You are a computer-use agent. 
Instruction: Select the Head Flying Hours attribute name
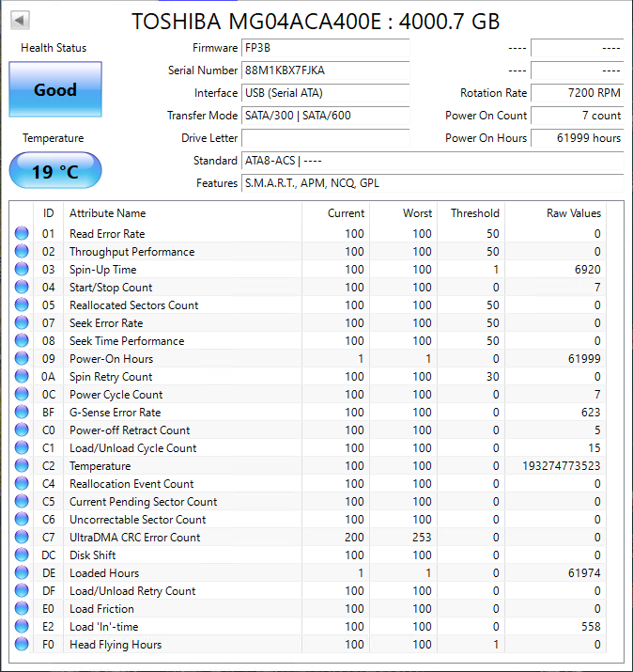[116, 644]
